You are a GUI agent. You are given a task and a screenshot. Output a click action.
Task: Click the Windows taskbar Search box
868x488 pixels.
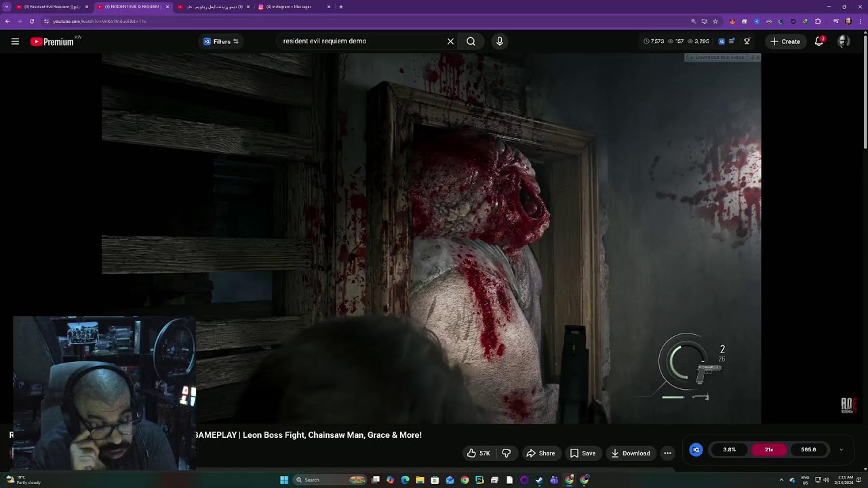point(330,480)
